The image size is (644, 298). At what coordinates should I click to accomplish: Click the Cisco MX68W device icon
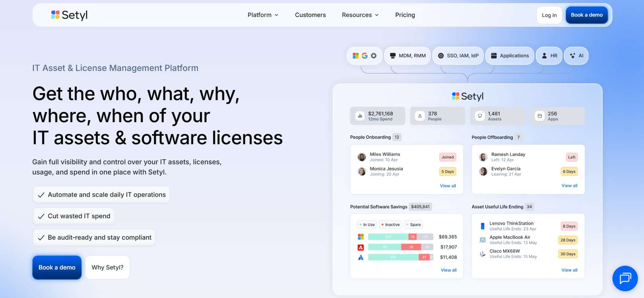483,254
